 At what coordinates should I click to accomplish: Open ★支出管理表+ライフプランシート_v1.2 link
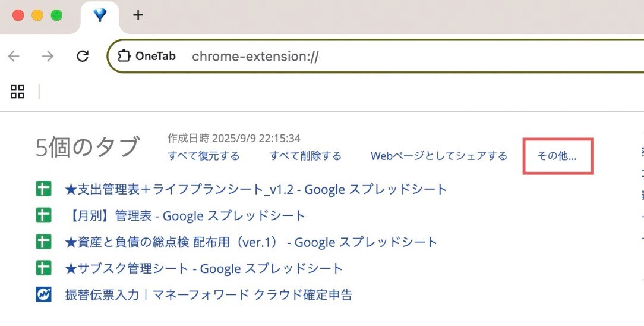pos(256,189)
